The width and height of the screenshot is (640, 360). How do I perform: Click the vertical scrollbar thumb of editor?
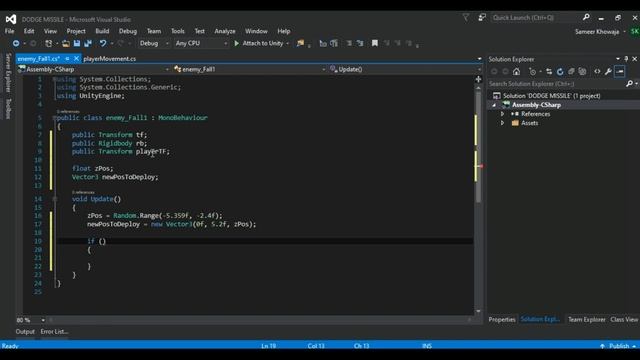click(x=478, y=147)
